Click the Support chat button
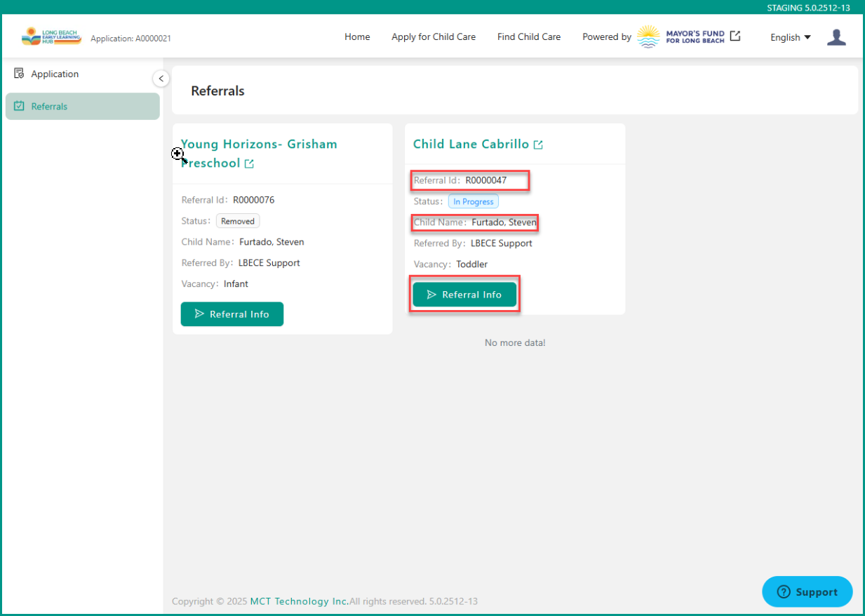Image resolution: width=865 pixels, height=616 pixels. tap(807, 591)
